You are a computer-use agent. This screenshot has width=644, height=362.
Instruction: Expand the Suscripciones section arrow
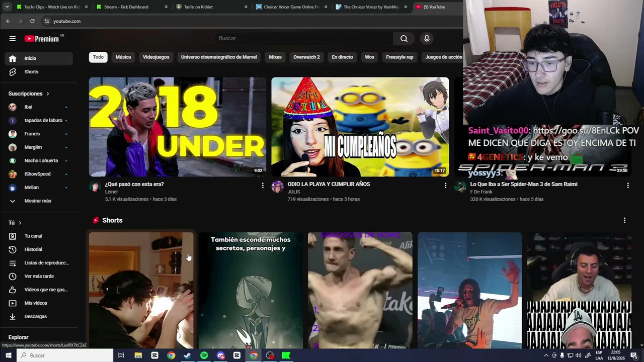point(48,94)
